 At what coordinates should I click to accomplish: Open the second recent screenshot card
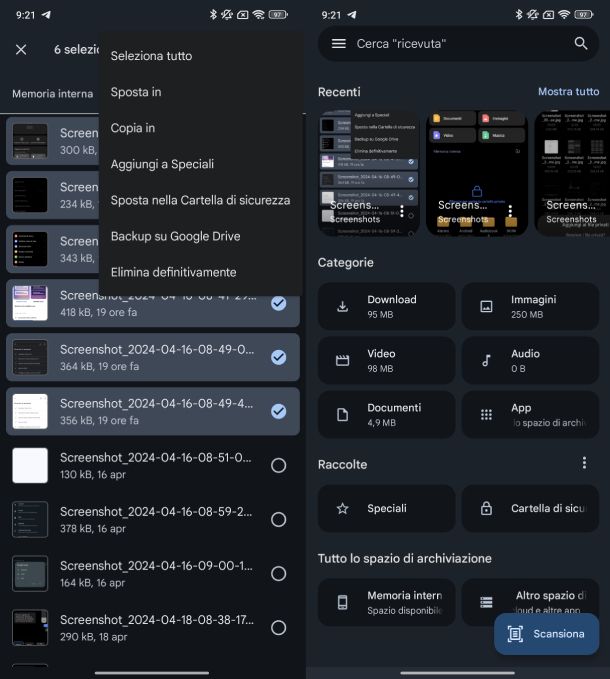click(477, 173)
